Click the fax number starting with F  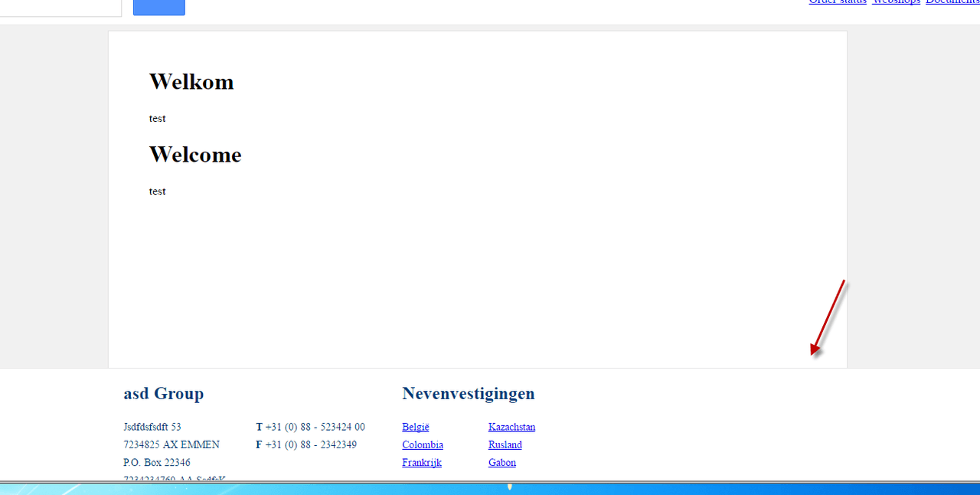click(306, 444)
